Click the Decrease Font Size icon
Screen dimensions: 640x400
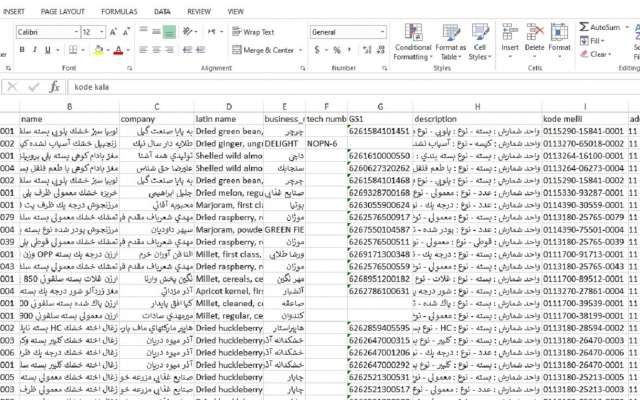pyautogui.click(x=126, y=32)
